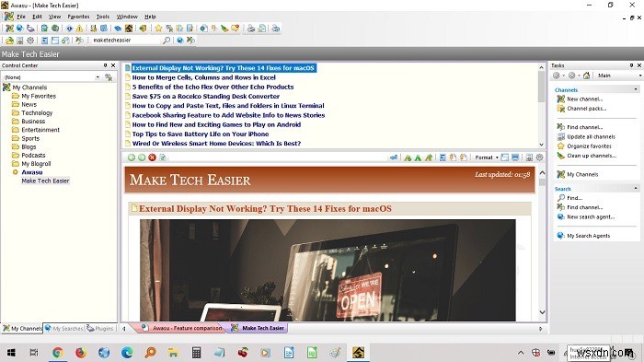Image resolution: width=644 pixels, height=362 pixels.
Task: Switch to the My Searches tab
Action: click(x=64, y=328)
